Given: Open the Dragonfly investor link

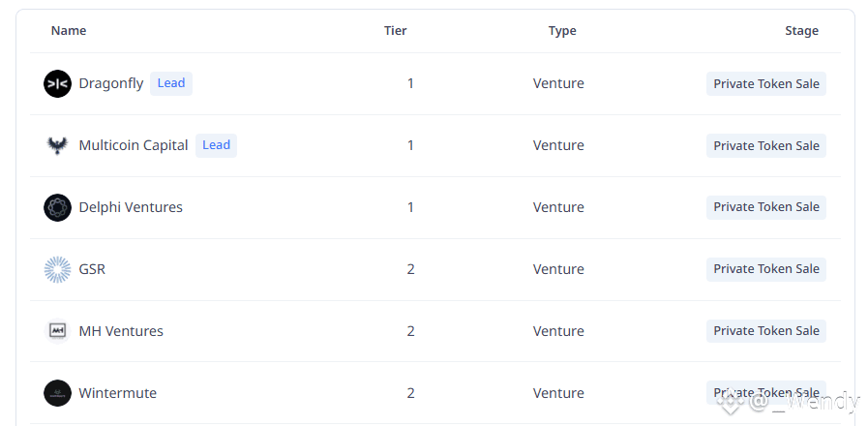Looking at the screenshot, I should (111, 83).
